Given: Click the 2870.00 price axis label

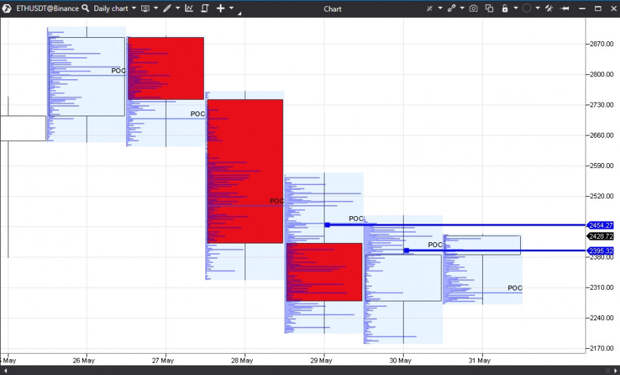Looking at the screenshot, I should point(601,44).
